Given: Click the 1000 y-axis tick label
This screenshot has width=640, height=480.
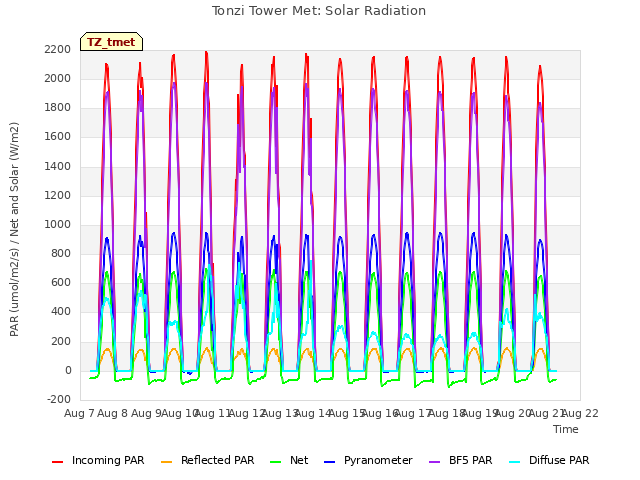Looking at the screenshot, I should pos(58,224).
